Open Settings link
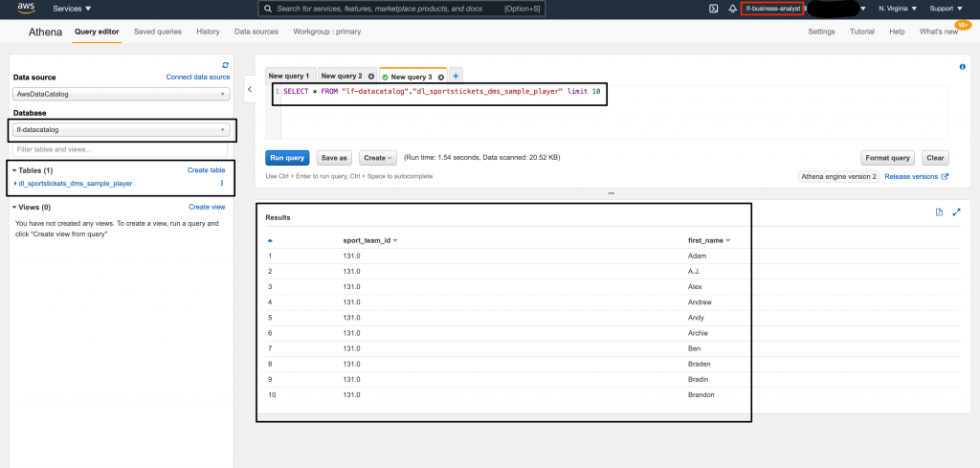This screenshot has width=980, height=468. [821, 32]
